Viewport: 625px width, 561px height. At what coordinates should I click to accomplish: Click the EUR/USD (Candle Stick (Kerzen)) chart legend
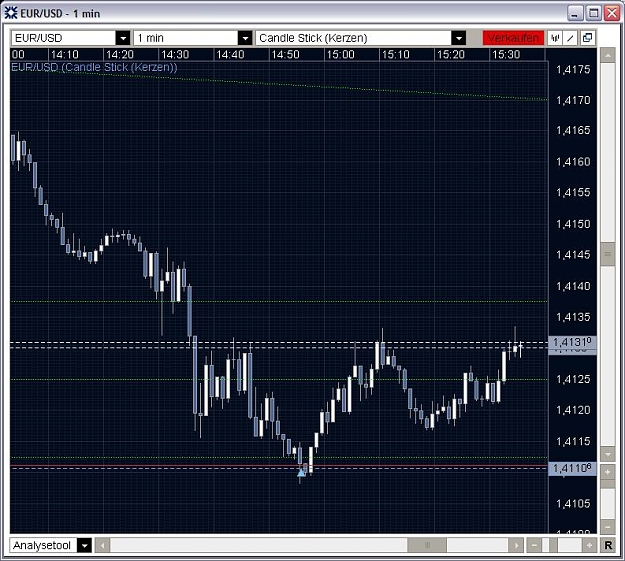[94, 67]
